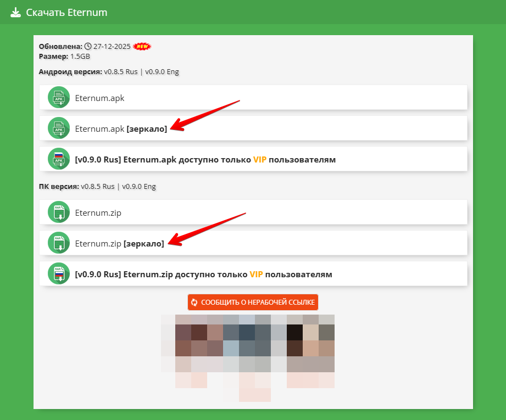Screen dimensions: 506x420
Task: Download the Eternum.apk file link
Action: click(99, 98)
